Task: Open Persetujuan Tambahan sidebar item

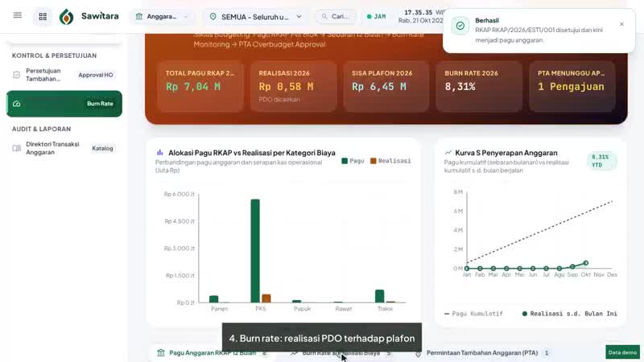Action: tap(64, 75)
